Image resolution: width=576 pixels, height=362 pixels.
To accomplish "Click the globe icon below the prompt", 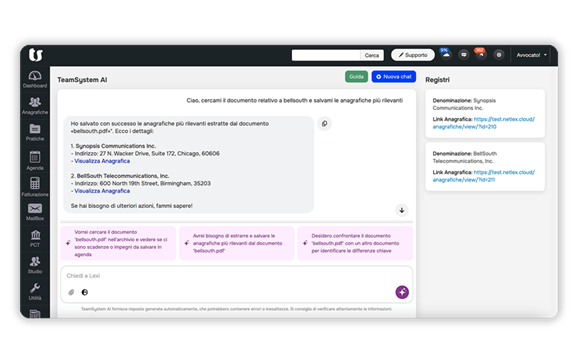I will tap(85, 292).
